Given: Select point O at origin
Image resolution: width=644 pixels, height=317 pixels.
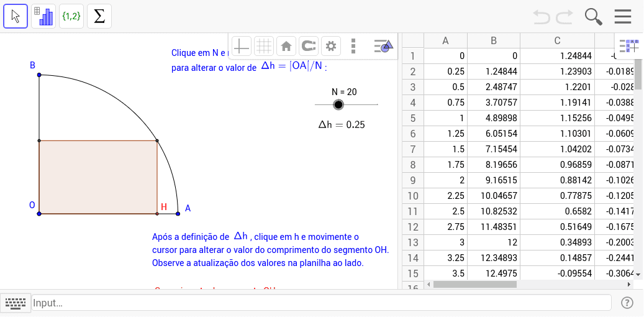Looking at the screenshot, I should tap(39, 214).
